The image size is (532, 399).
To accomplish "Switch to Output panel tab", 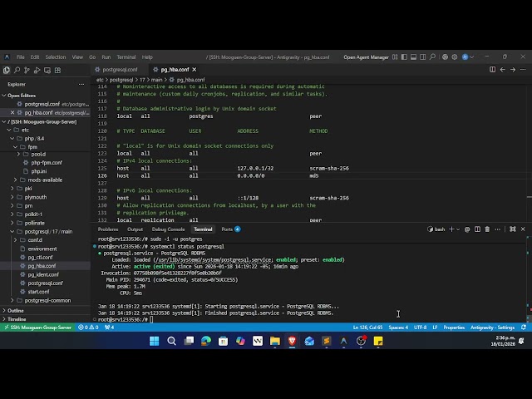I will click(x=135, y=229).
